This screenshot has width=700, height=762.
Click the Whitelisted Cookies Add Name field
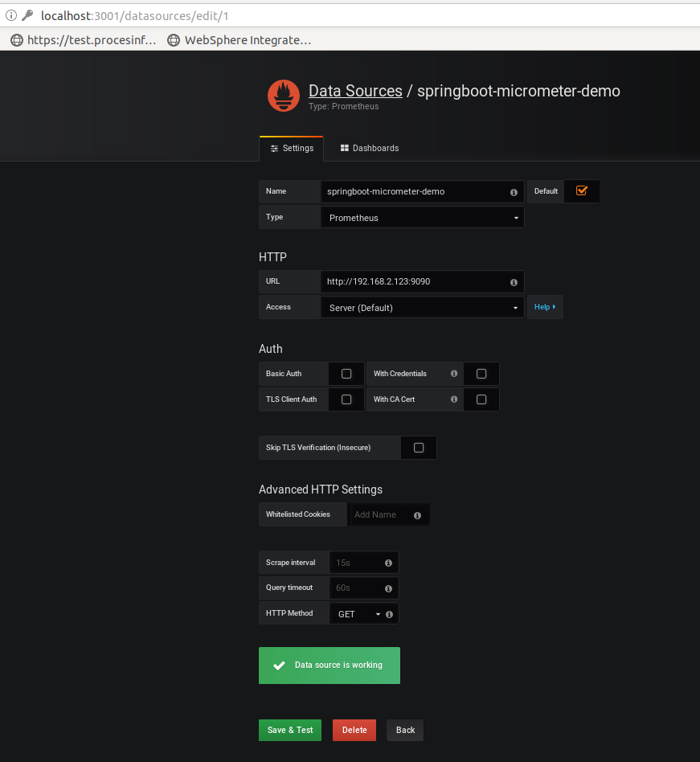[389, 514]
